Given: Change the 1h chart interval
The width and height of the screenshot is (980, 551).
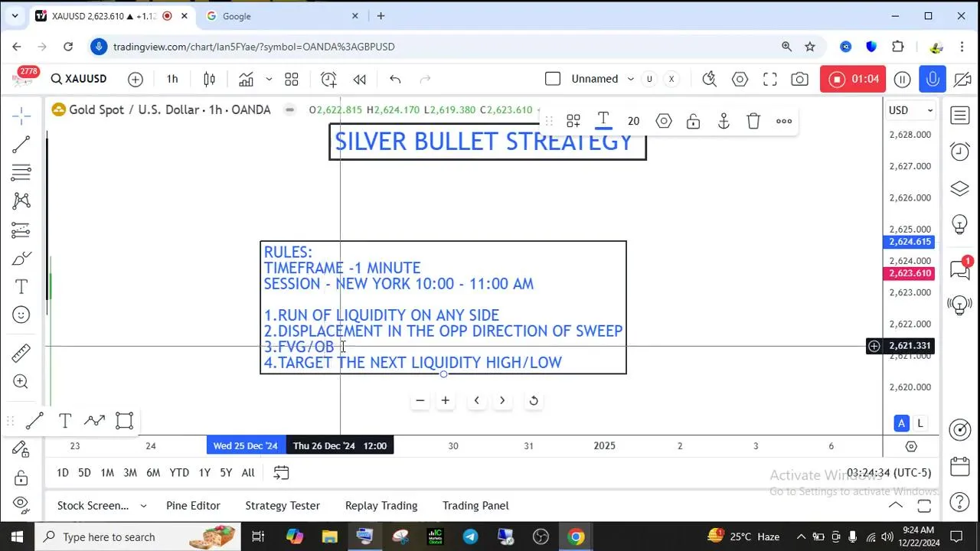Looking at the screenshot, I should [172, 79].
